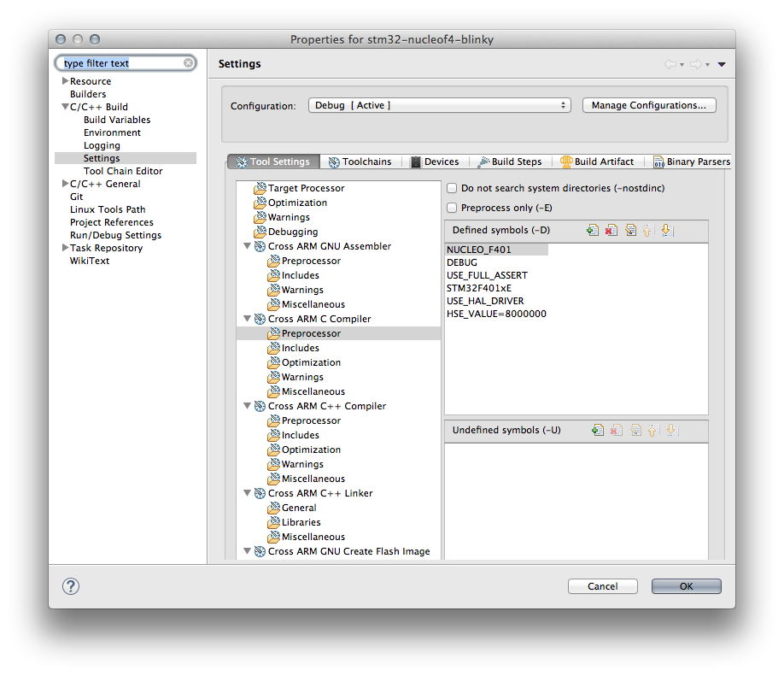Confirm with the OK button
The image size is (784, 676).
coord(686,586)
